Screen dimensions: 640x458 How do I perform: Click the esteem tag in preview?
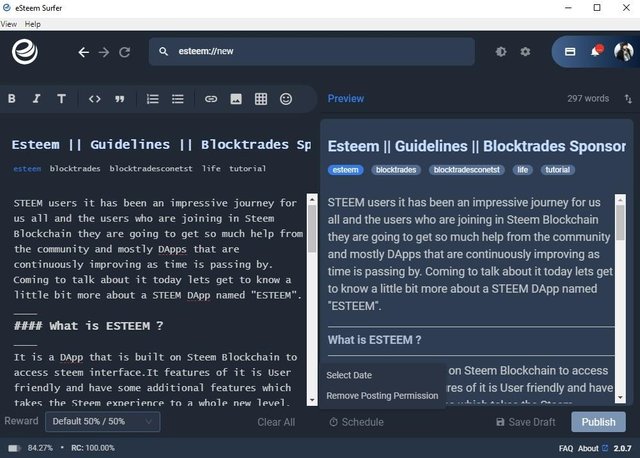(x=345, y=170)
